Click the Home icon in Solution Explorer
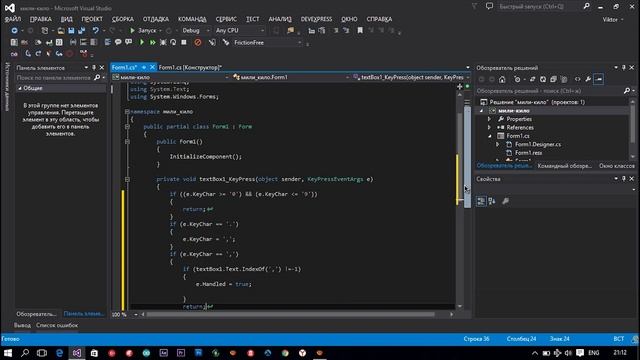 pos(502,80)
